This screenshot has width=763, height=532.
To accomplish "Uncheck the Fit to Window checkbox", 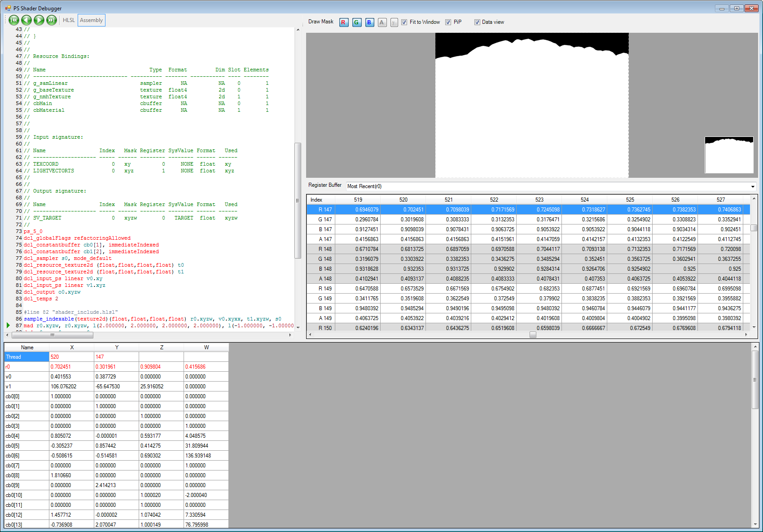I will (404, 22).
